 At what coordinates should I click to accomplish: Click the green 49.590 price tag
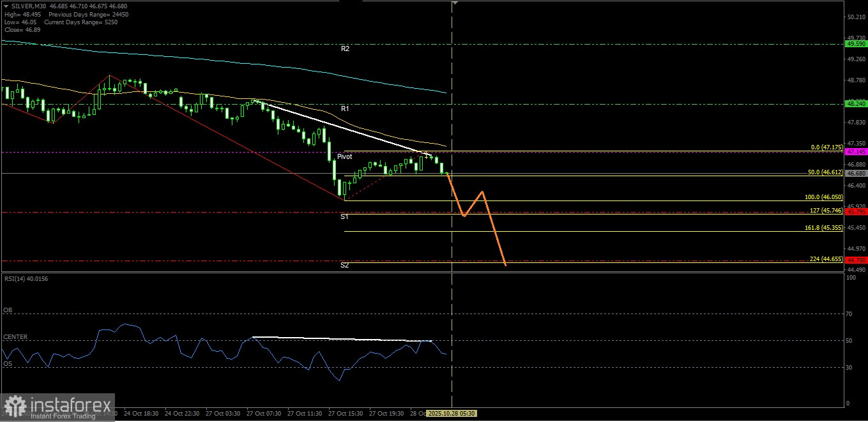pyautogui.click(x=855, y=44)
